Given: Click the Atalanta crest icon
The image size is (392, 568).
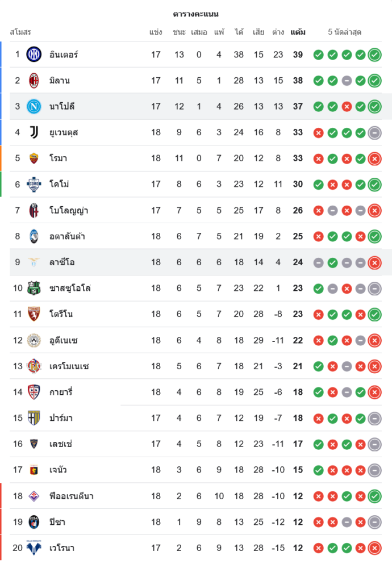Looking at the screenshot, I should [34, 236].
